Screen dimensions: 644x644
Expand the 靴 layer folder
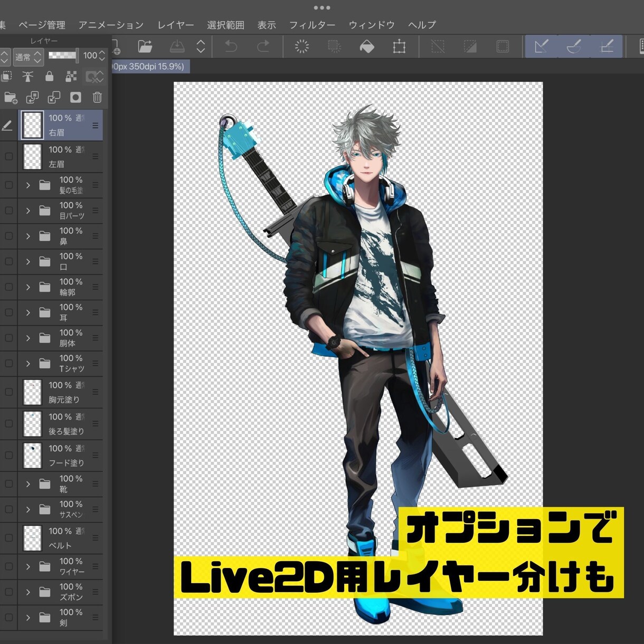[28, 484]
